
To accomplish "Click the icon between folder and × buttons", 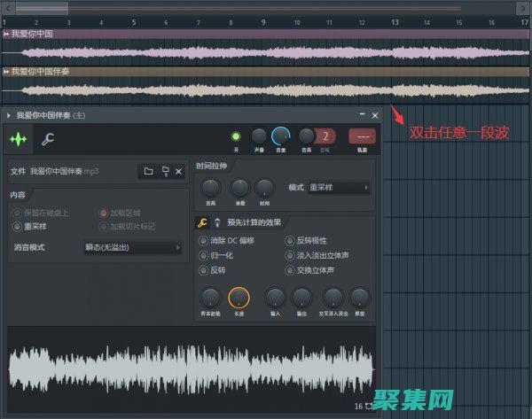I will click(x=165, y=171).
